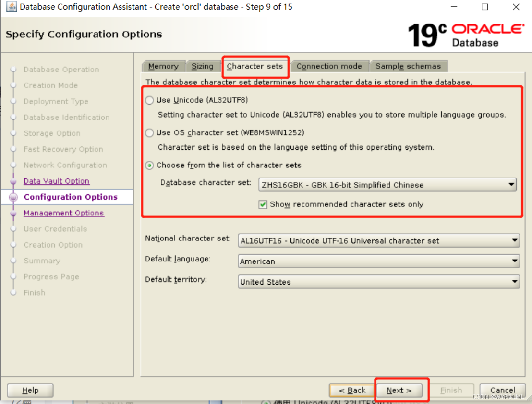The image size is (532, 404).
Task: Click the Progress Page step
Action: (51, 276)
